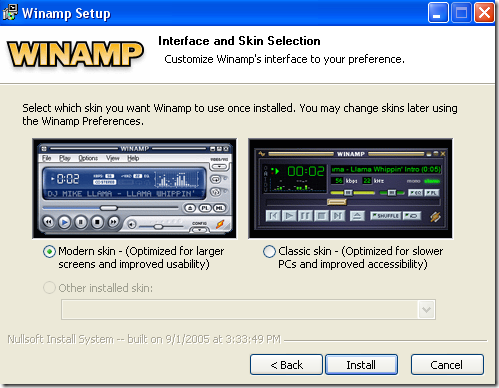Image resolution: width=499 pixels, height=388 pixels.
Task: Click the WINAMP logo in the header
Action: pos(75,54)
